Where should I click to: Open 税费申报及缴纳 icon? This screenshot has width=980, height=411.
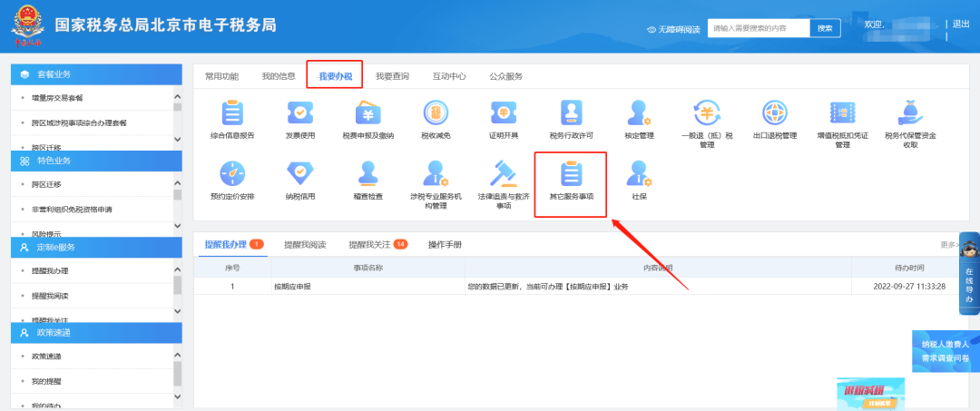(x=369, y=113)
